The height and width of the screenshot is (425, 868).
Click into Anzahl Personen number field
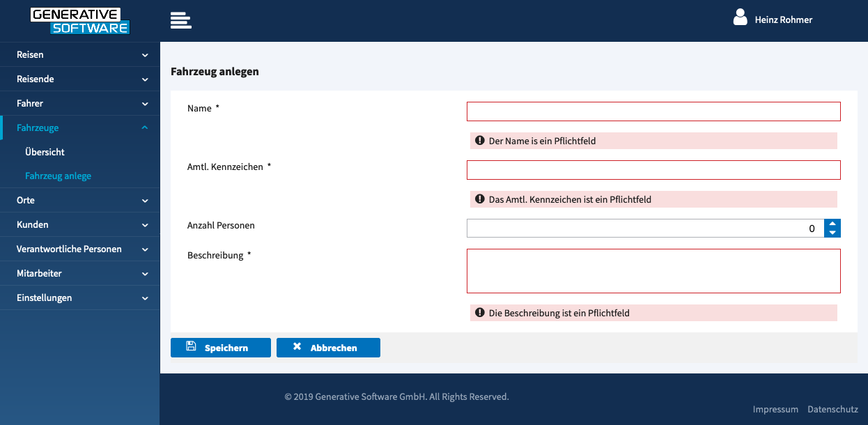[x=645, y=229]
